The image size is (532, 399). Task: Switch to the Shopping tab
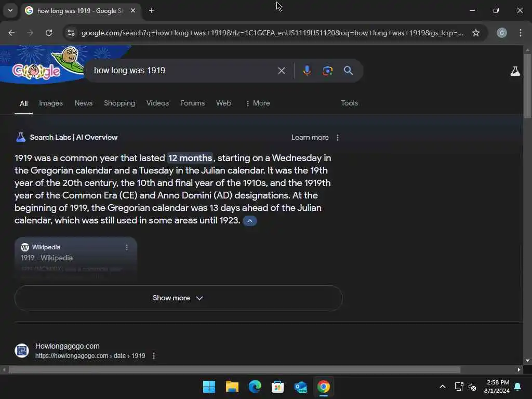click(119, 103)
